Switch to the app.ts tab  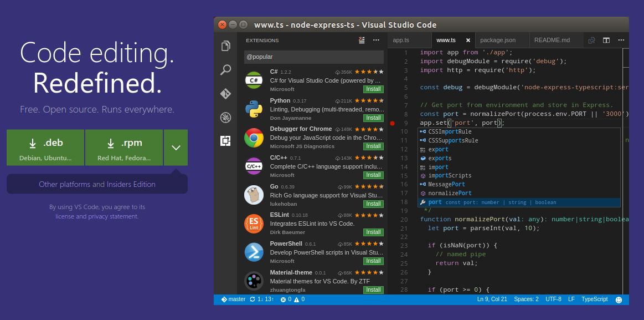pyautogui.click(x=401, y=40)
